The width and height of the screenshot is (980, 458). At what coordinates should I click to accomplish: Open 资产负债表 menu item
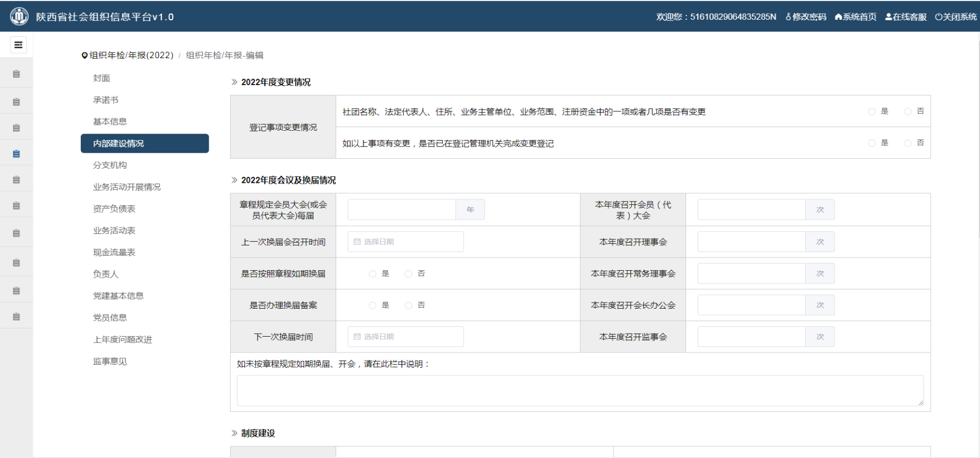pyautogui.click(x=114, y=209)
